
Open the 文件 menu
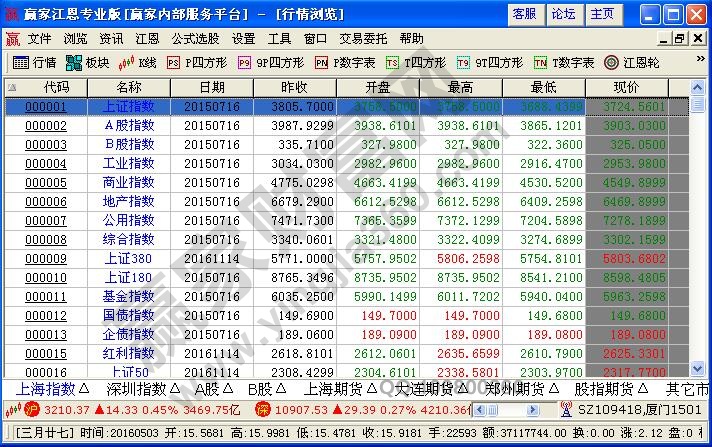(x=40, y=39)
